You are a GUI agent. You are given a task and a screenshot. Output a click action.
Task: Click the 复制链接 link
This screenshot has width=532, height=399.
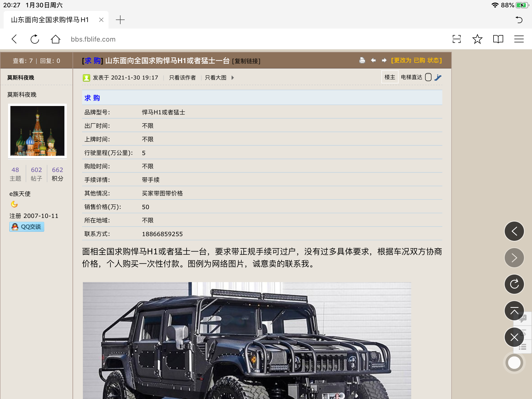(246, 61)
